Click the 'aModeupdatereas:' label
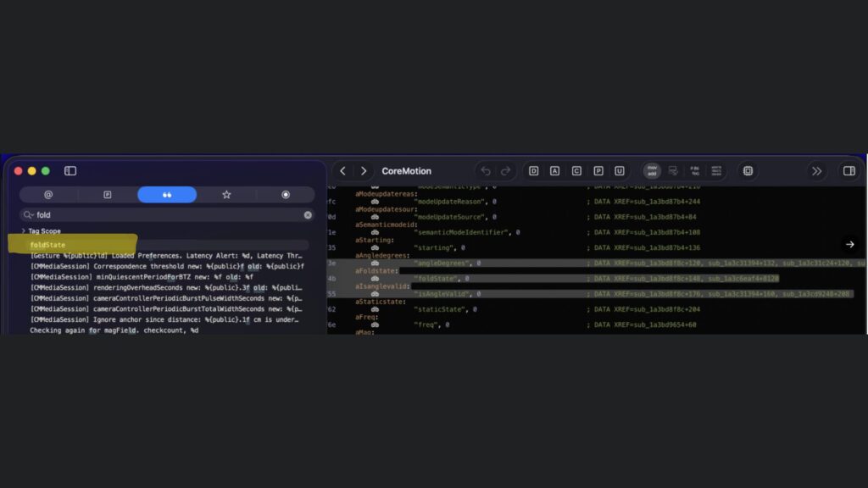Screen dimensions: 868x488 (x=387, y=194)
